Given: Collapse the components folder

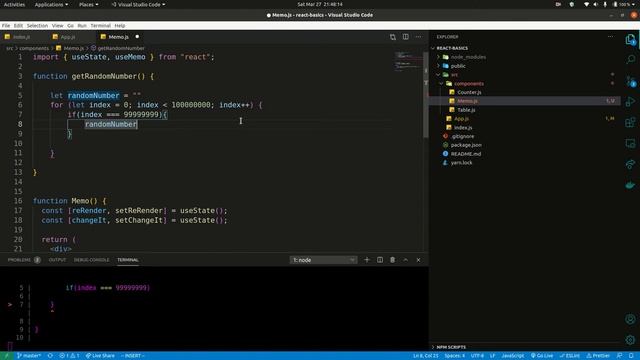Looking at the screenshot, I should click(x=469, y=84).
